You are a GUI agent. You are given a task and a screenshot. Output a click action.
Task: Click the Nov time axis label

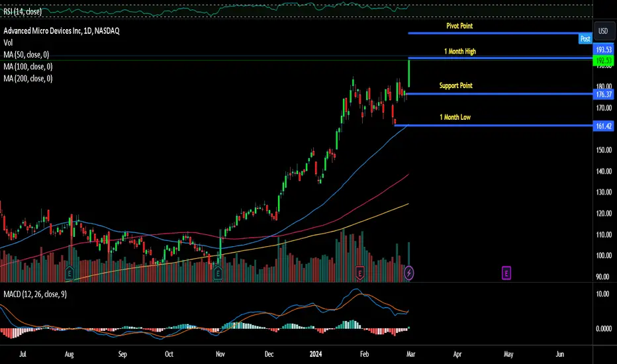(220, 354)
